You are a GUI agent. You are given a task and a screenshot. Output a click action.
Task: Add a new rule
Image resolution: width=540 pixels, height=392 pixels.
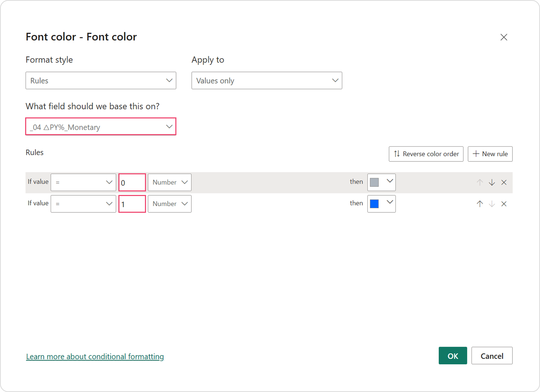490,154
